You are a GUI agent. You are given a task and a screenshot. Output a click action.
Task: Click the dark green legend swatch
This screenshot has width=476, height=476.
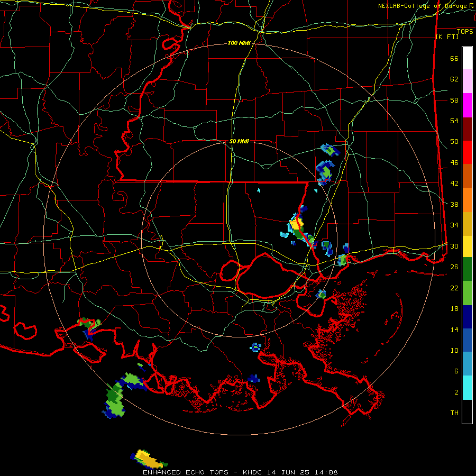pyautogui.click(x=467, y=269)
